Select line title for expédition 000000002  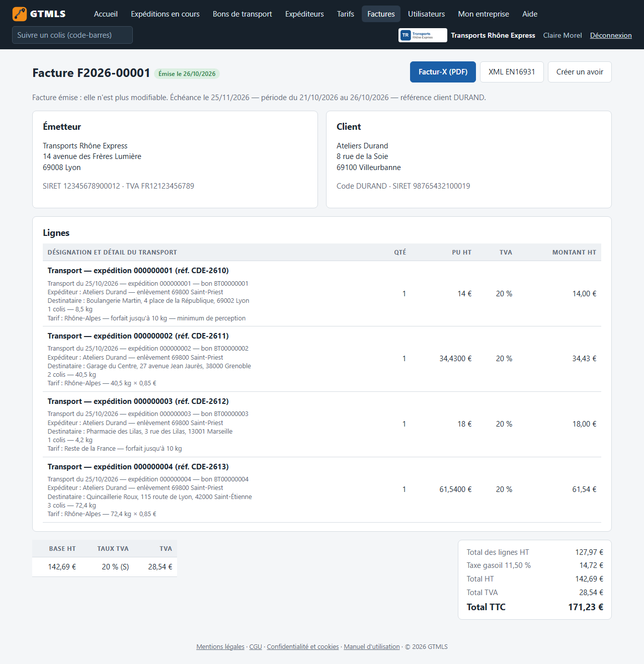tap(138, 336)
